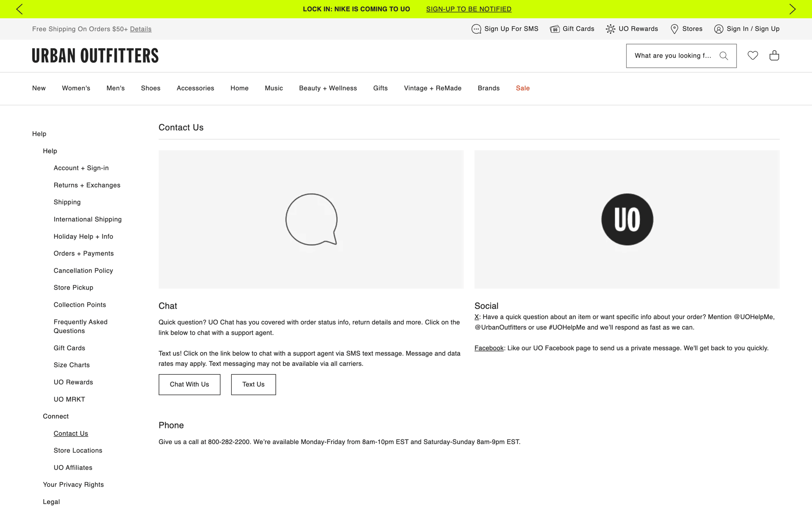The image size is (812, 508).
Task: Select Connect section in sidebar
Action: click(x=55, y=416)
